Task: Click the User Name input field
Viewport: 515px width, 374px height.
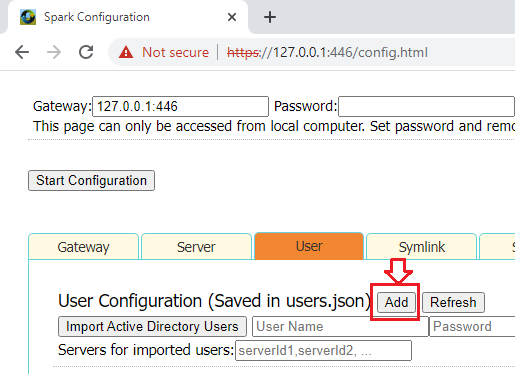Action: (x=340, y=326)
